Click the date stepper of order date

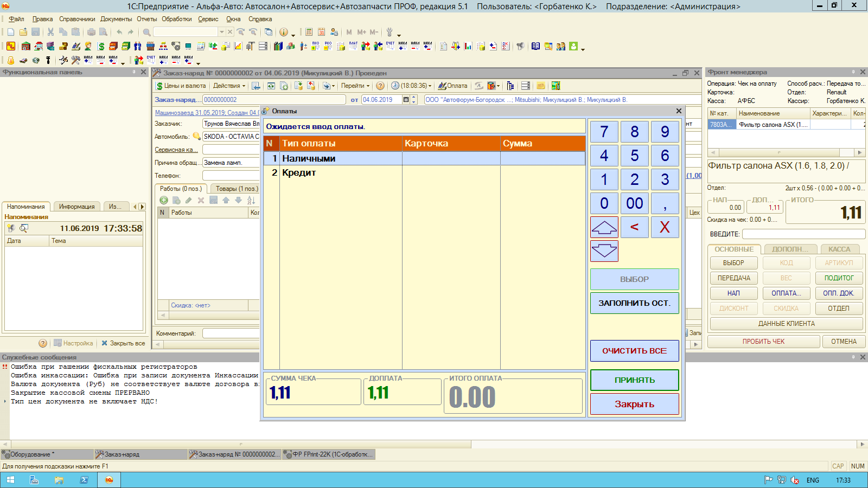pyautogui.click(x=414, y=100)
